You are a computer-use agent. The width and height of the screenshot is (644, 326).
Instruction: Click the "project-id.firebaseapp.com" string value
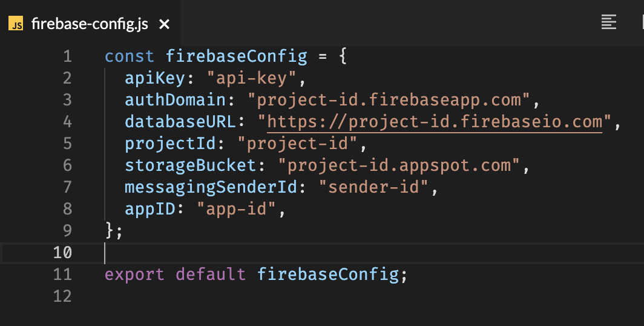393,100
